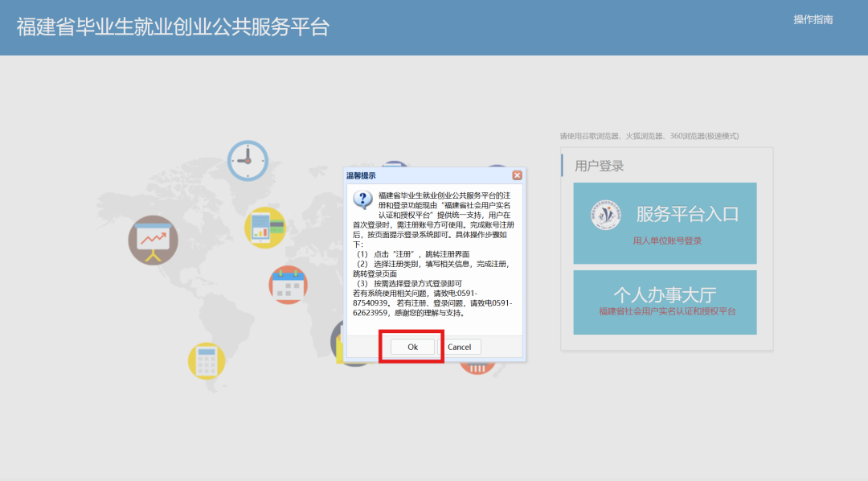Open 操作指南 in the top right corner
The image size is (868, 481).
pyautogui.click(x=813, y=19)
